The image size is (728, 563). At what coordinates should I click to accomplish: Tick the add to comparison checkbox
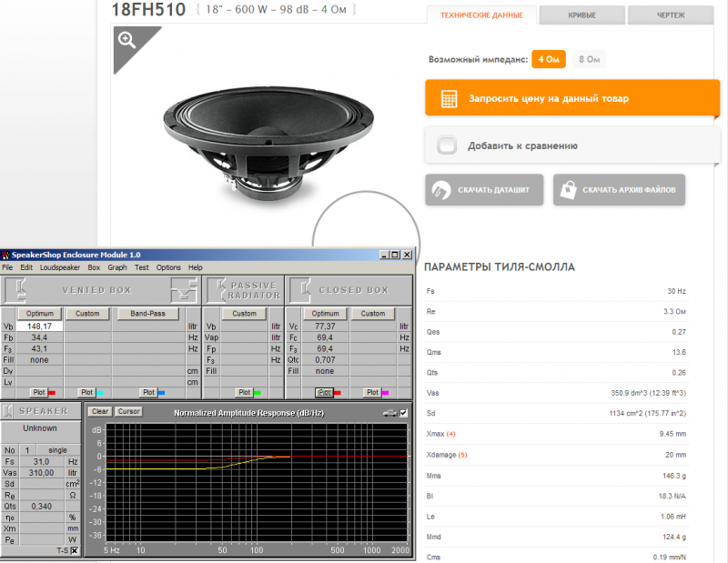click(x=447, y=146)
